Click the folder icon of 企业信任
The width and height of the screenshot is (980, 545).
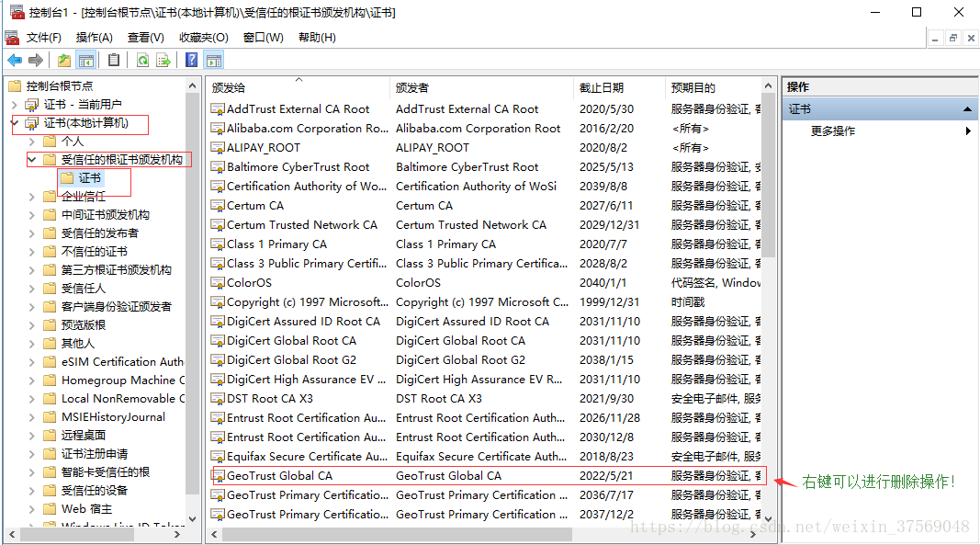[50, 197]
